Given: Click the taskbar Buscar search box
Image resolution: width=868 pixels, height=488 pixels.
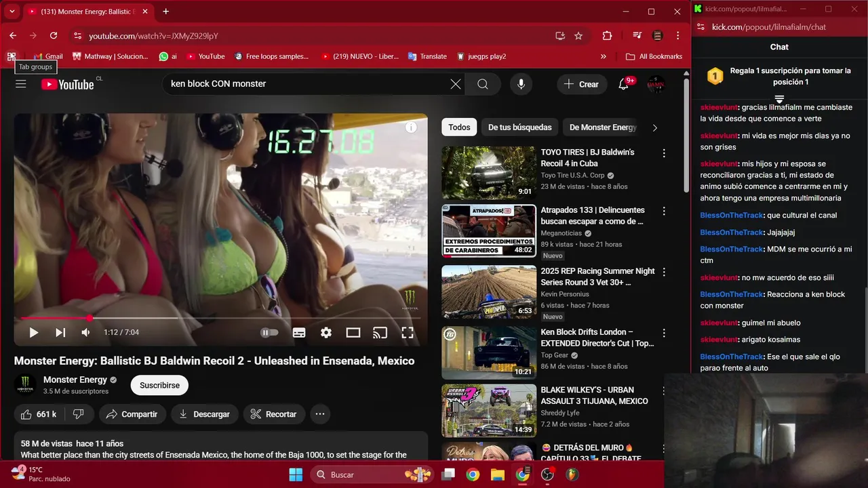Looking at the screenshot, I should [x=372, y=474].
